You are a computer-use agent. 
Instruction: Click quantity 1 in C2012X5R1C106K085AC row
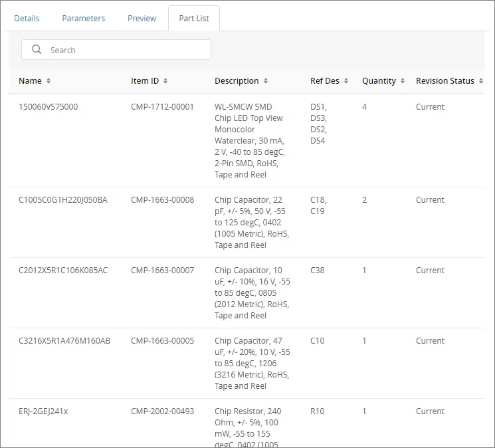[364, 271]
